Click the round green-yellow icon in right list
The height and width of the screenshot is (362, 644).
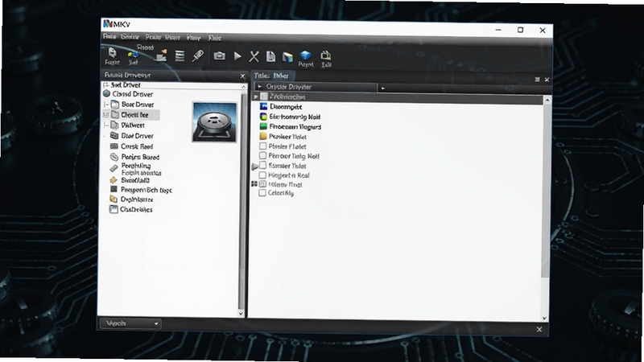click(x=264, y=117)
